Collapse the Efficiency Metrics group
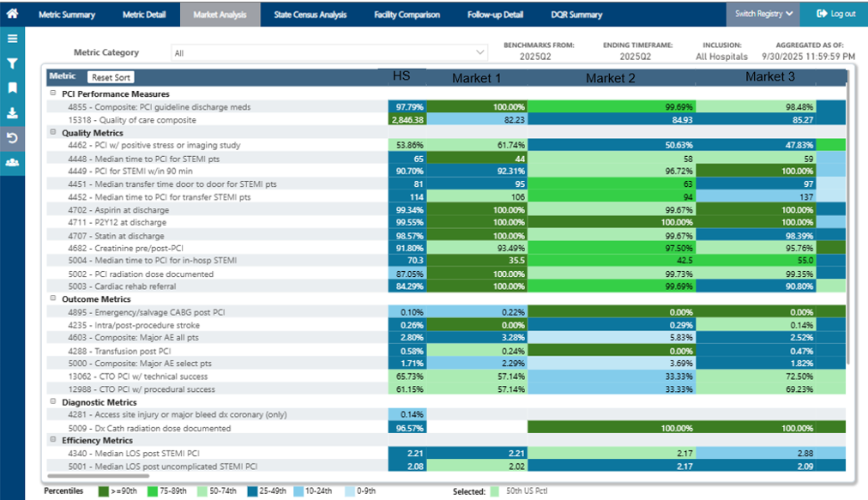 coord(53,440)
